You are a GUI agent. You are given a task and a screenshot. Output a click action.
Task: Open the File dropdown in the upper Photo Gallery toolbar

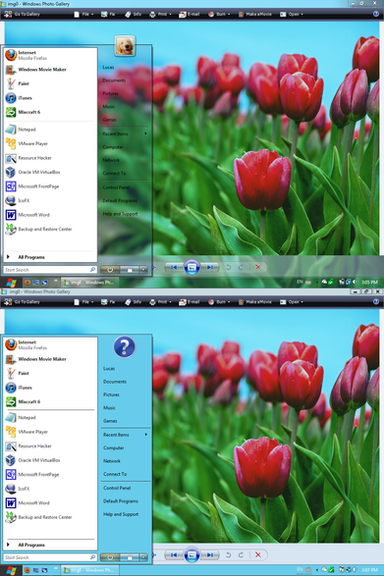tap(84, 14)
